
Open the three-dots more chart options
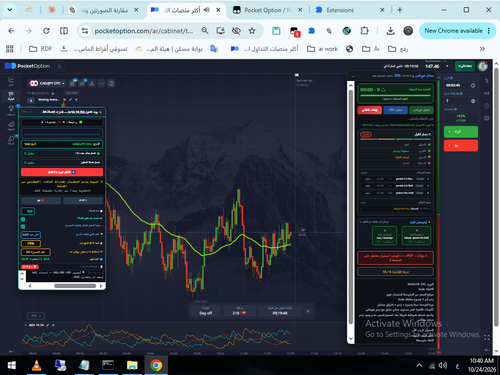pos(101,83)
